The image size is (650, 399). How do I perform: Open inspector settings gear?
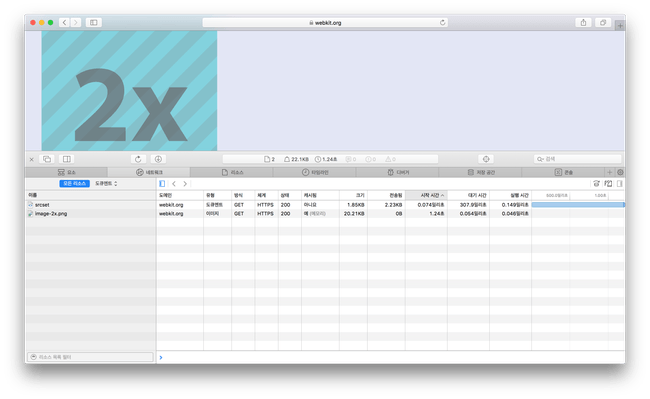point(620,172)
